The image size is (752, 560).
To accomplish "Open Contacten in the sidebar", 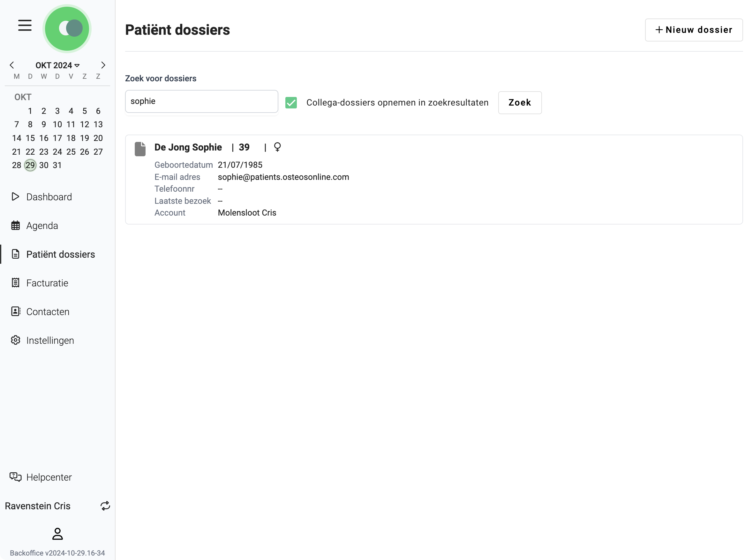I will pos(48,312).
